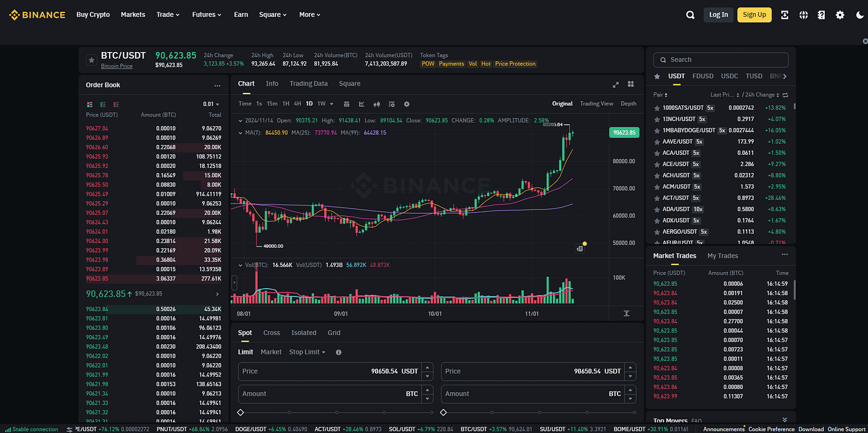
Task: Open the download app icon in header
Action: (785, 15)
